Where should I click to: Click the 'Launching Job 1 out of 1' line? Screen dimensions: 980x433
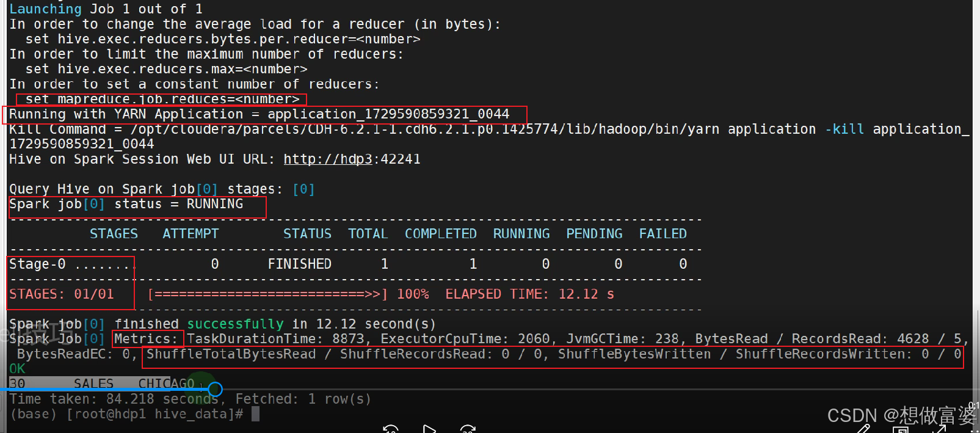106,9
